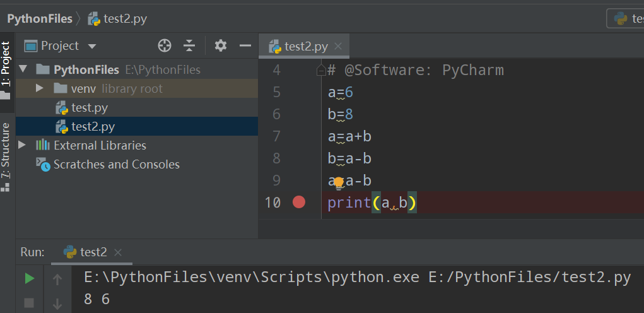Click the python.exe command line in console

[x=357, y=278]
